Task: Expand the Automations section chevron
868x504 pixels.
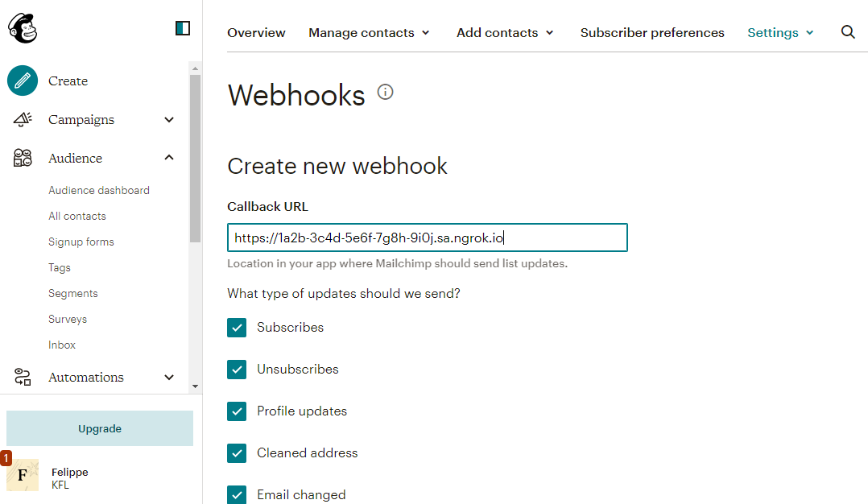Action: pyautogui.click(x=169, y=378)
